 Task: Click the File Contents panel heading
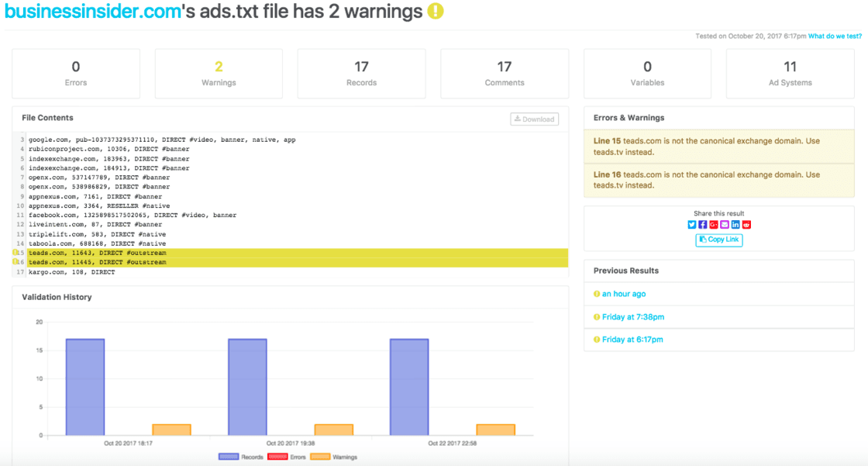point(47,118)
